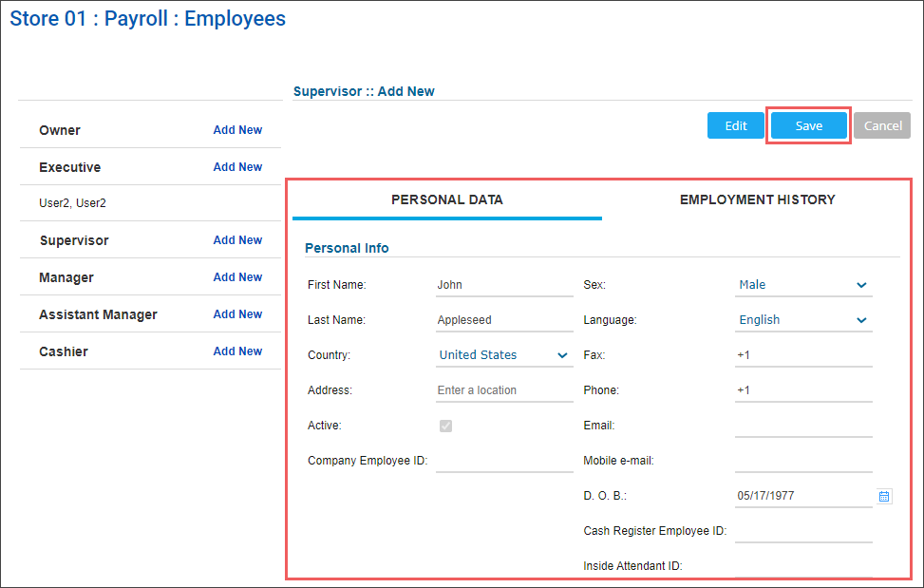This screenshot has height=588, width=924.
Task: Add a new Assistant Manager
Action: point(237,314)
